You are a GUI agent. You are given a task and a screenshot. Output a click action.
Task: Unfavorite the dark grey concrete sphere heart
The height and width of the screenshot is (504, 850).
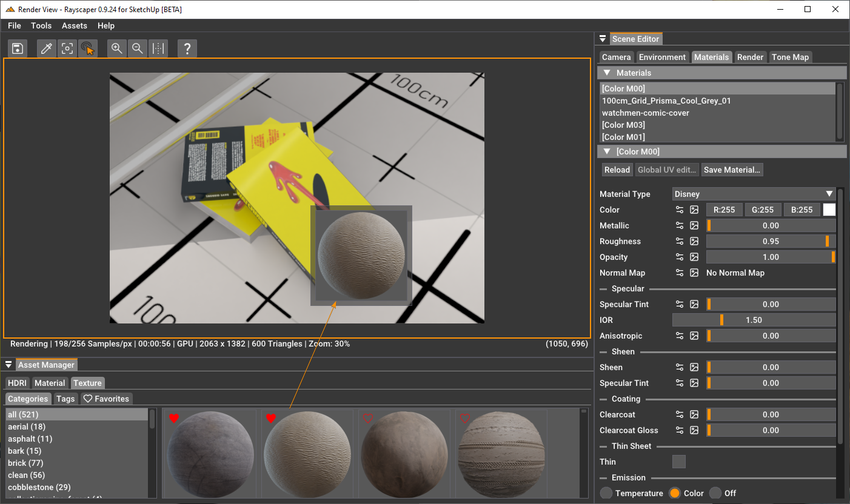[174, 418]
